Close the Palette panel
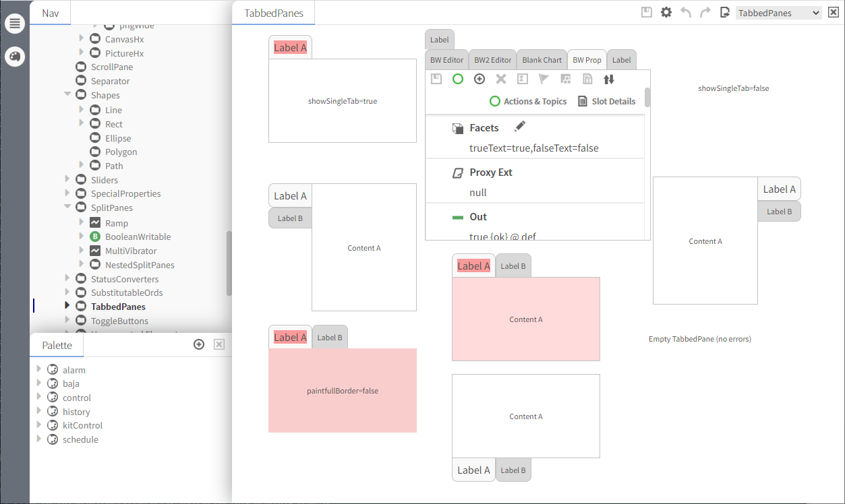The image size is (845, 504). coord(219,344)
